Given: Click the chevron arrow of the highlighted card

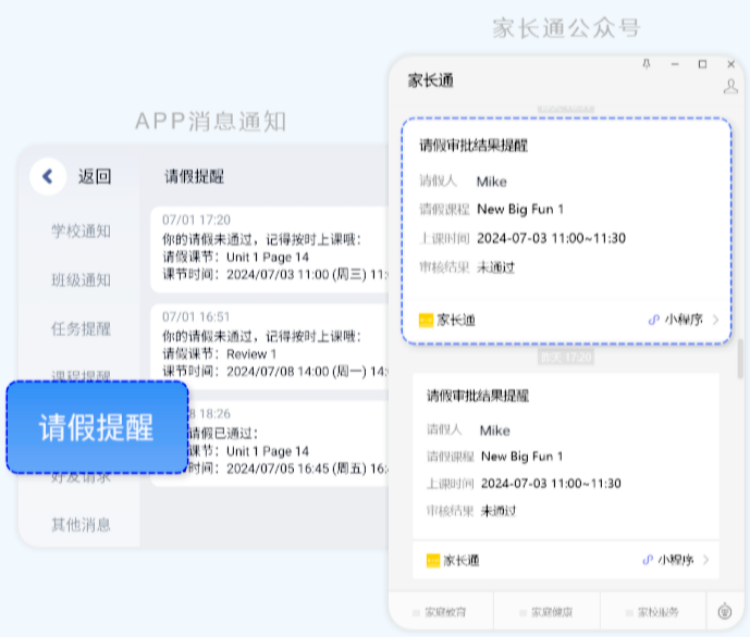Looking at the screenshot, I should tap(716, 319).
